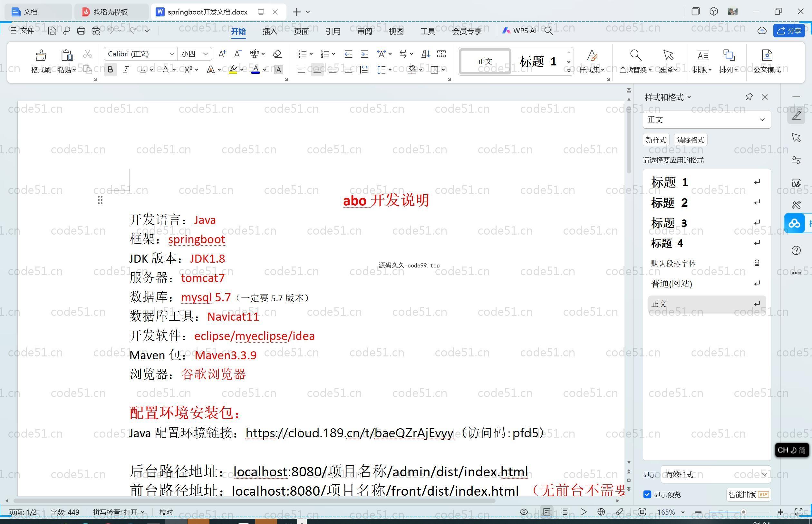Click the Decrease Indent icon
The height and width of the screenshot is (524, 812).
348,54
